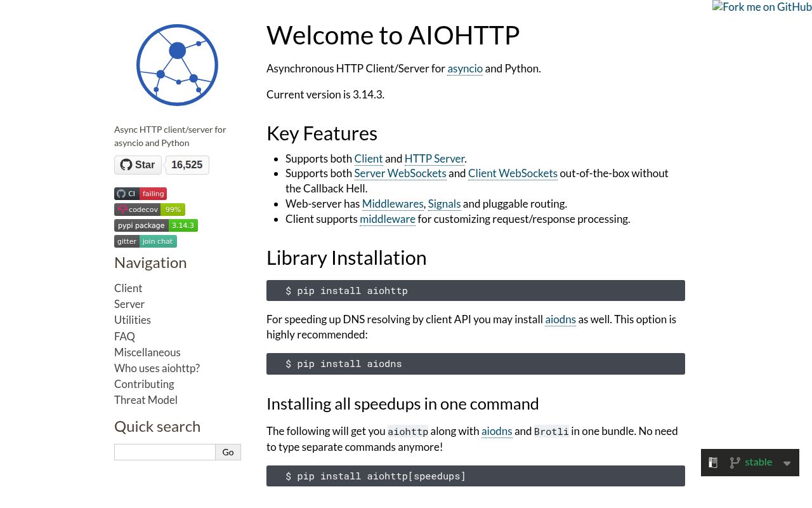
Task: Click the CI failing badge
Action: coord(140,194)
